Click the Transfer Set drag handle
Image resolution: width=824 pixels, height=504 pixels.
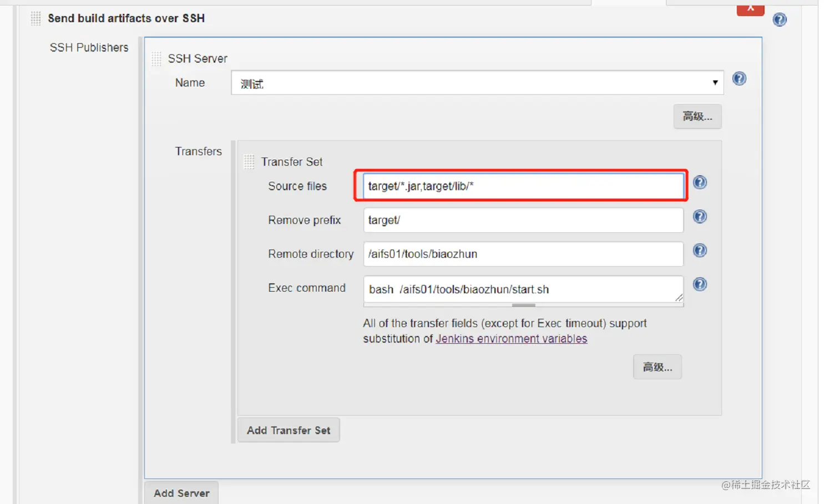(249, 162)
